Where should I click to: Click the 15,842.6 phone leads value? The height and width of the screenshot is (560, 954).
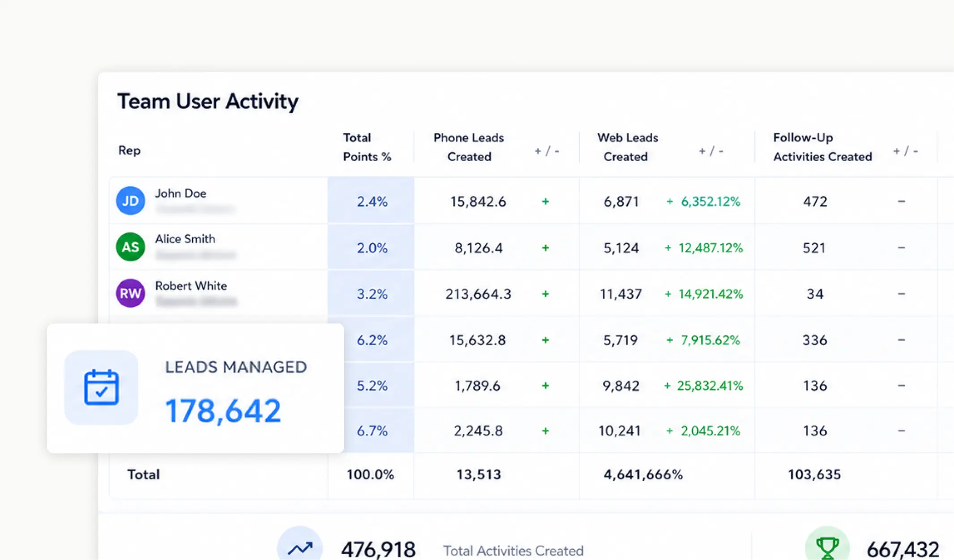pyautogui.click(x=478, y=201)
